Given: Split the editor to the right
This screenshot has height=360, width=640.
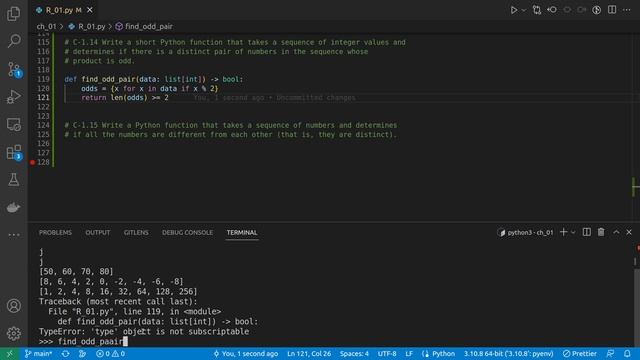Looking at the screenshot, I should pos(612,10).
